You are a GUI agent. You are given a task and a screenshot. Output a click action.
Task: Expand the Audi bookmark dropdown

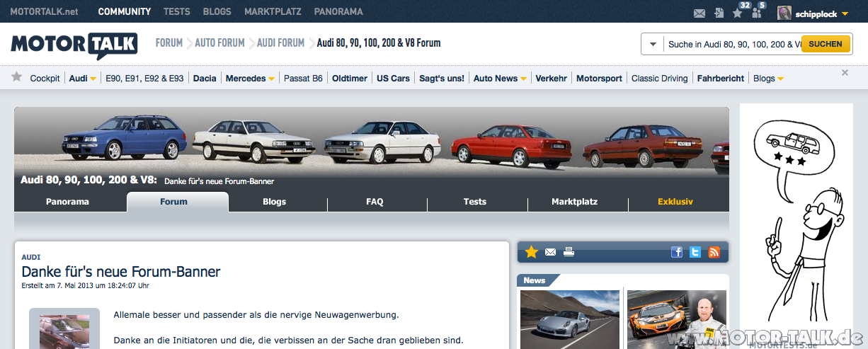tap(93, 79)
